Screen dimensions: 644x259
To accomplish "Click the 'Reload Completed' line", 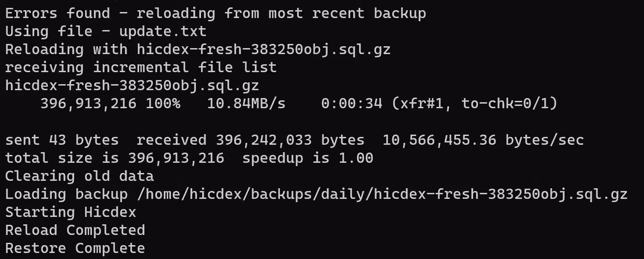I will pos(75,230).
